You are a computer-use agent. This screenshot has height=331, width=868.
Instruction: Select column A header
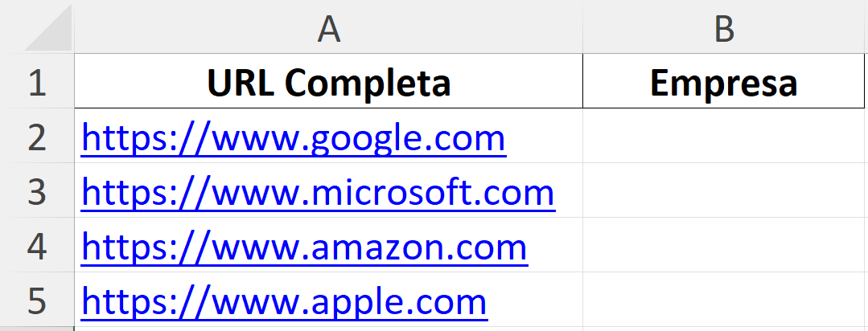[x=328, y=27]
